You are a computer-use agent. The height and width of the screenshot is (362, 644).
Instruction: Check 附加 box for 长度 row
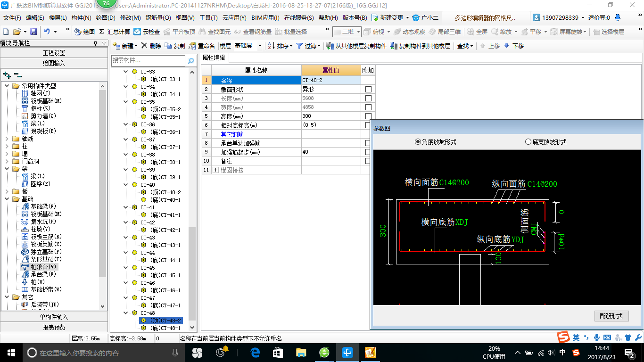(368, 98)
